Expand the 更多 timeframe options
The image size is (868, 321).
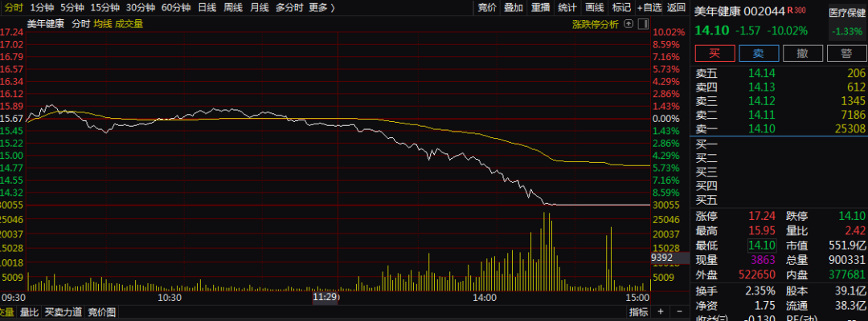tap(321, 7)
